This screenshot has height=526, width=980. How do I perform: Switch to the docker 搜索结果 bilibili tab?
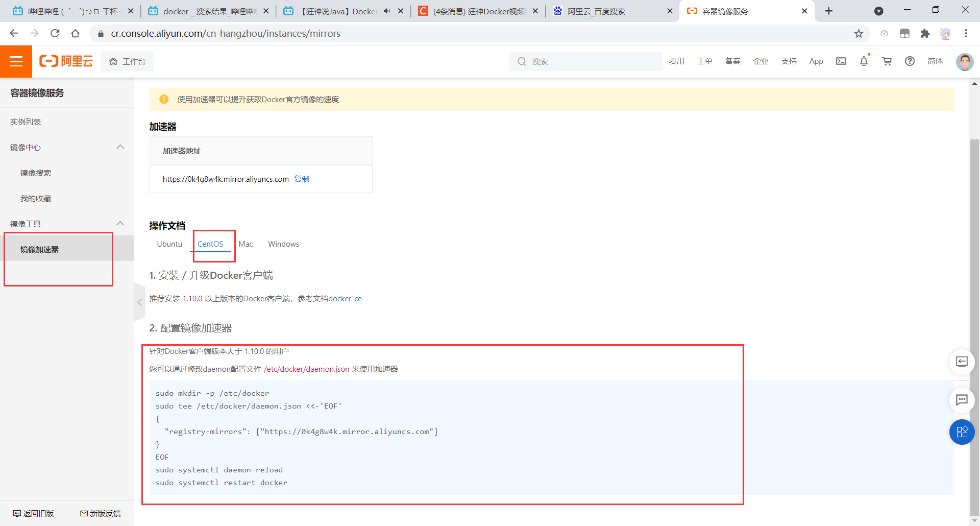[x=209, y=11]
